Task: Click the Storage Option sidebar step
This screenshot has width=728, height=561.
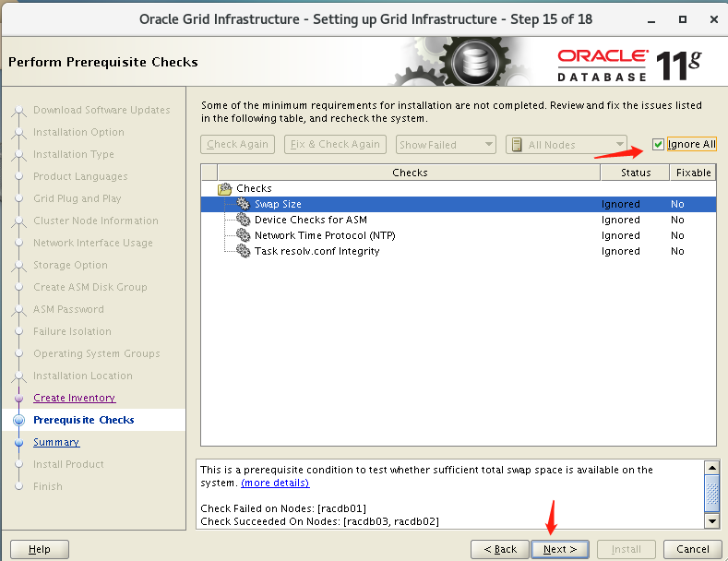Action: point(70,265)
